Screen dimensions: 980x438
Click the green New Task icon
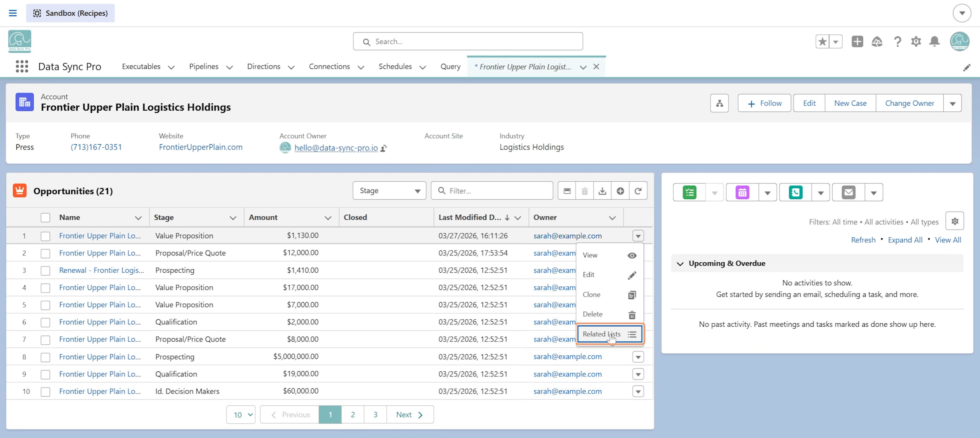click(x=689, y=192)
